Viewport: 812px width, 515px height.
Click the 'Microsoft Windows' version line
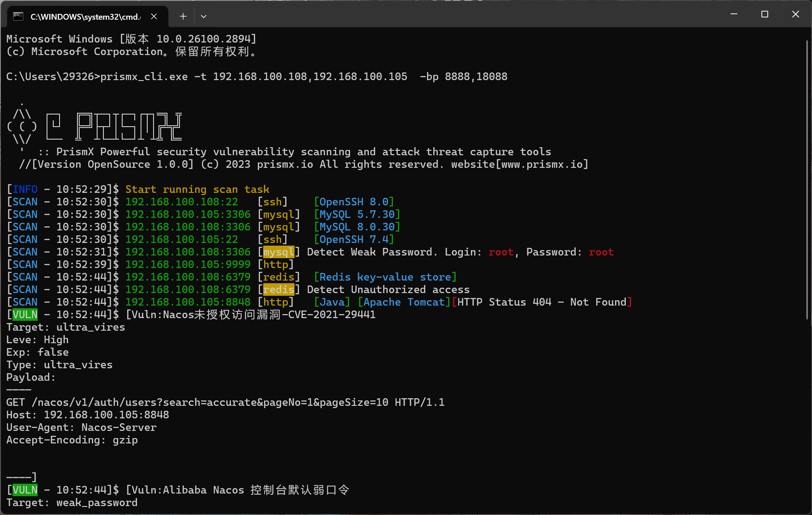pos(132,39)
